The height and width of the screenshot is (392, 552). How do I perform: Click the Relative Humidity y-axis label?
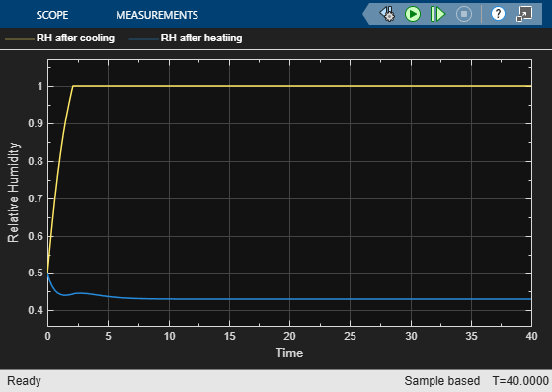[x=14, y=193]
